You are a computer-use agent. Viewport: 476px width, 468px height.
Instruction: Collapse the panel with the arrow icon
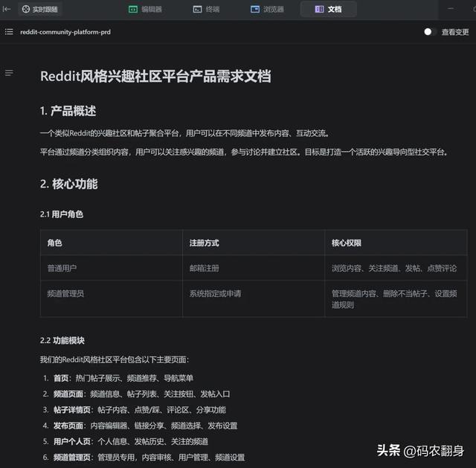pos(7,9)
